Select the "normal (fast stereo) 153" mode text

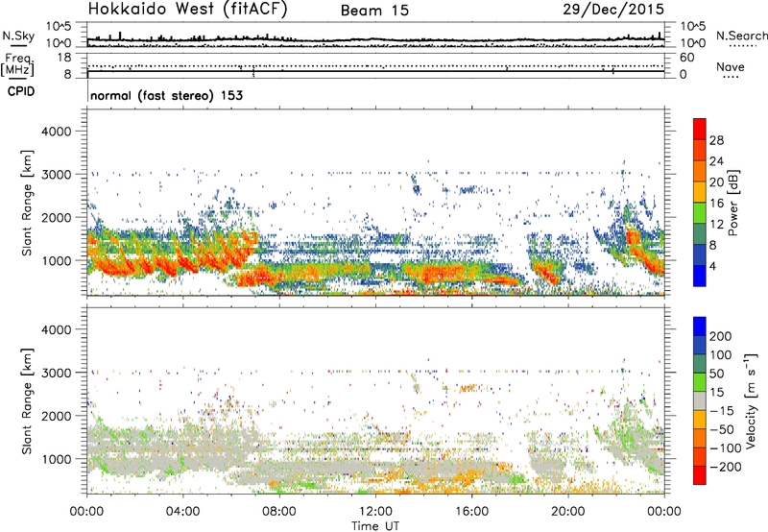pyautogui.click(x=166, y=95)
